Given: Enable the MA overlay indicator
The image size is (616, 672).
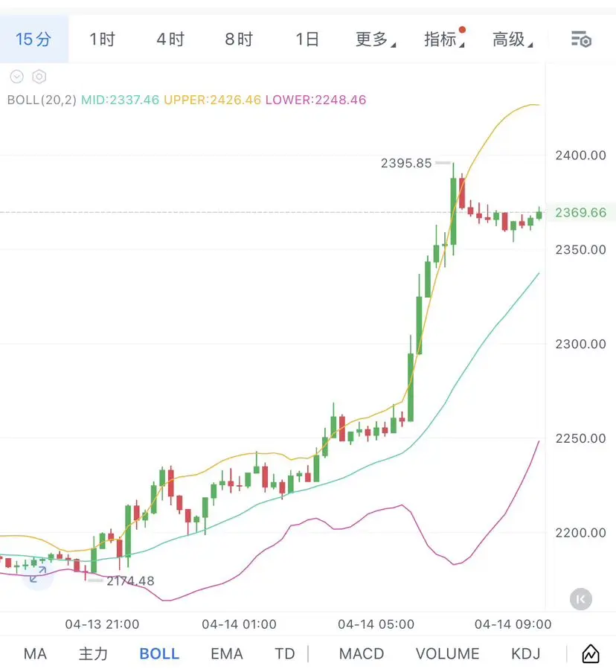Looking at the screenshot, I should click(x=35, y=654).
